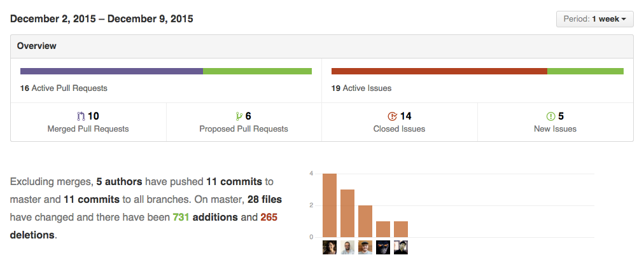Click the tallest commit bar in chart
The height and width of the screenshot is (262, 644).
[x=330, y=205]
